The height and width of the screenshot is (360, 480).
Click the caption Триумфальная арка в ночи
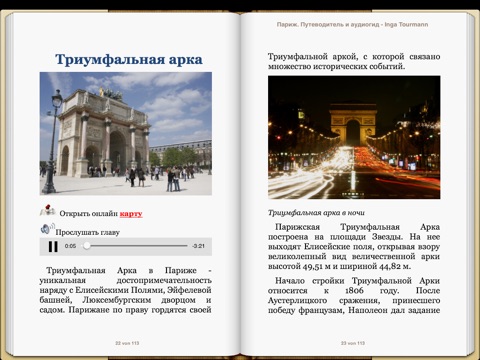pos(316,213)
